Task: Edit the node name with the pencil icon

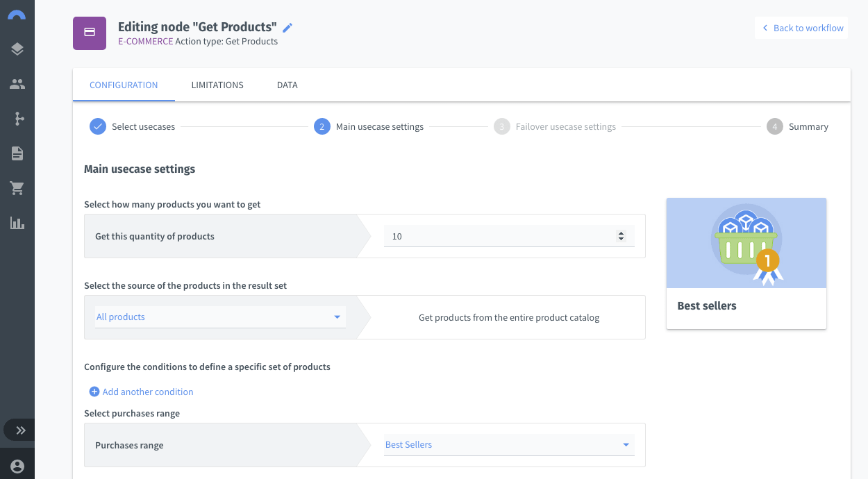Action: click(287, 28)
